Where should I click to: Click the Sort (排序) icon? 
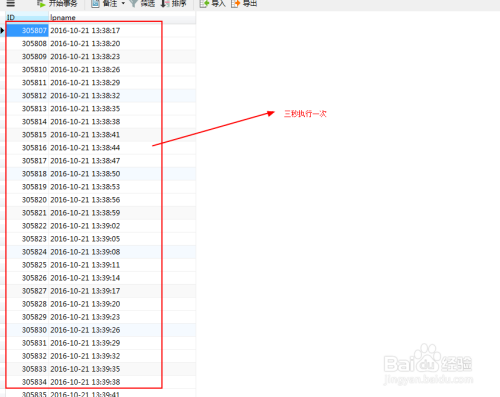click(x=165, y=4)
